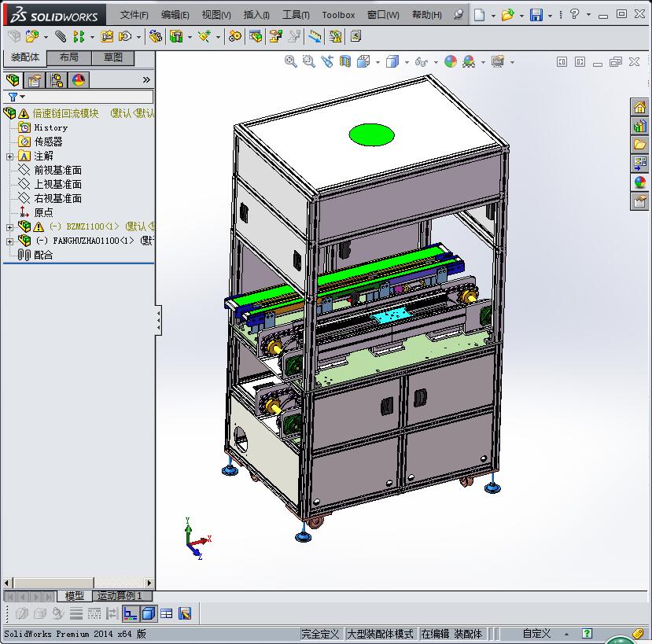Click the Insert Components toolbar icon

32,37
